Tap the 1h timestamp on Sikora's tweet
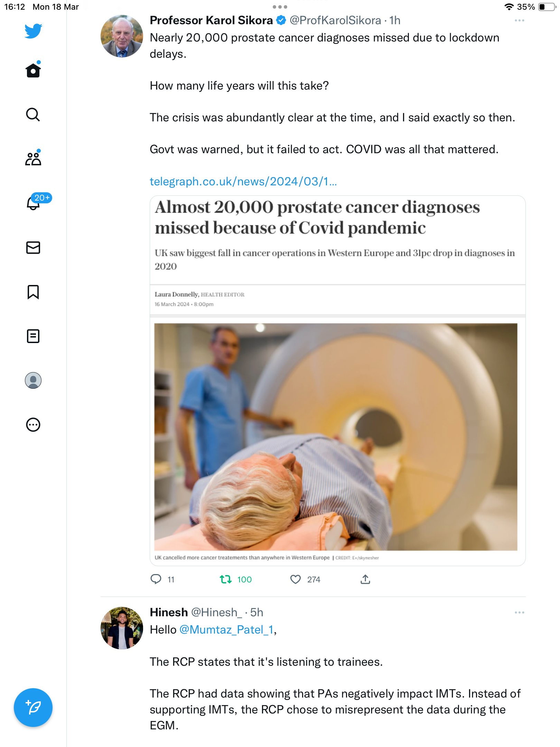560x747 pixels. (x=395, y=20)
